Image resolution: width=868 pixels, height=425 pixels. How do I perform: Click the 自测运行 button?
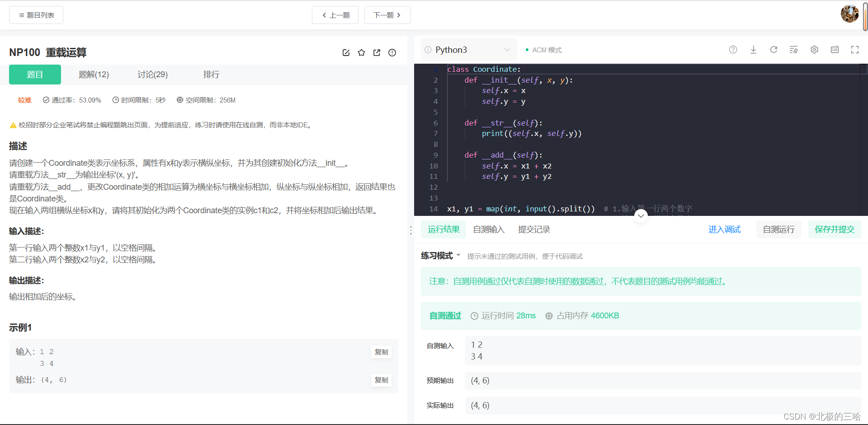tap(778, 229)
